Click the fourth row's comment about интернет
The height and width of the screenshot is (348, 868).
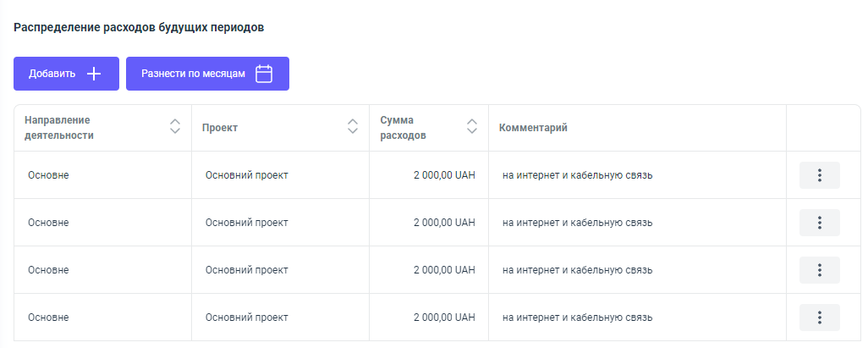point(577,318)
